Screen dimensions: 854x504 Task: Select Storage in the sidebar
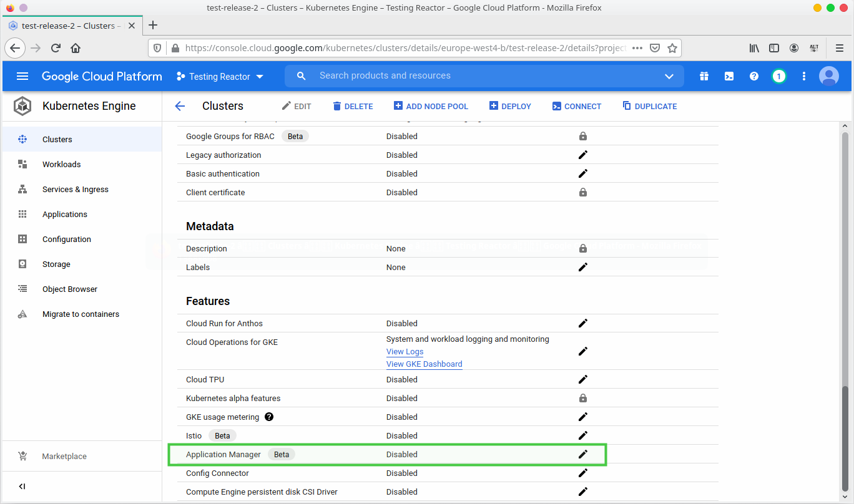coord(82,264)
